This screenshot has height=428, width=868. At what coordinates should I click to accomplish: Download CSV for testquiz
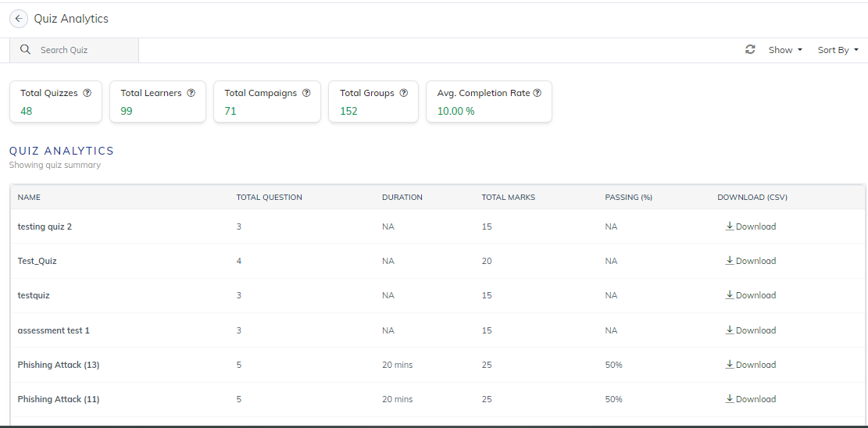[751, 295]
